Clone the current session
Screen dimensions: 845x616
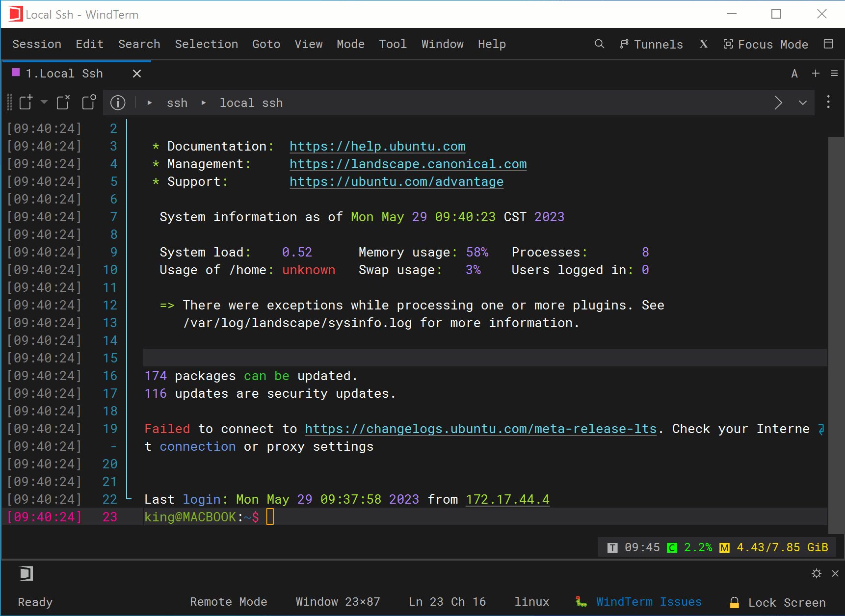click(x=89, y=102)
